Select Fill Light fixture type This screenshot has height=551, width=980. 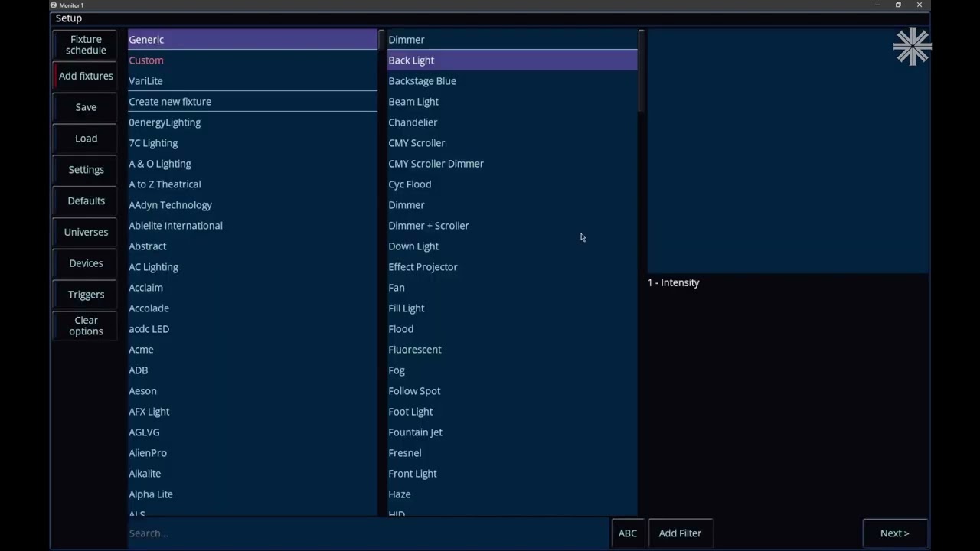click(512, 308)
